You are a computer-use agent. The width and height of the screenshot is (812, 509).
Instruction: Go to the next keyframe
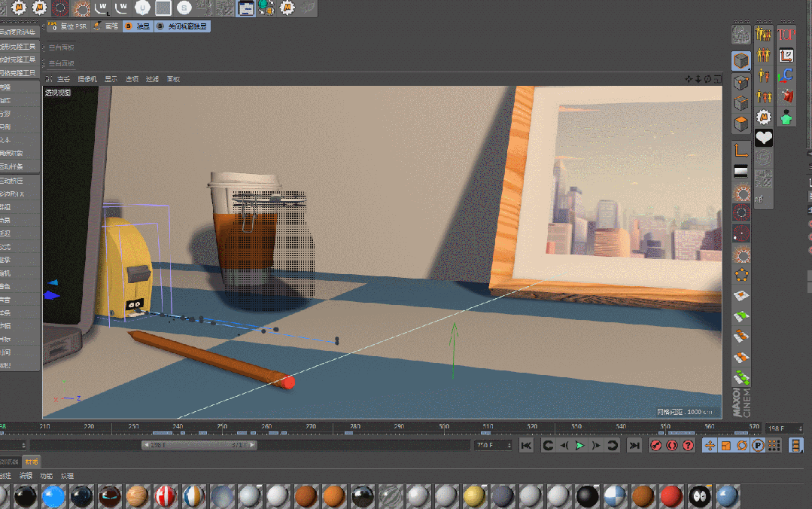click(x=612, y=446)
